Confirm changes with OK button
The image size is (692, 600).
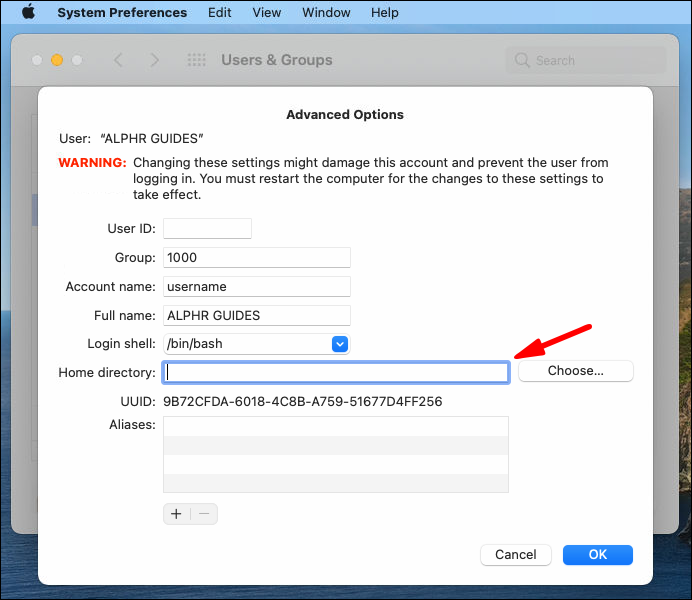(598, 555)
